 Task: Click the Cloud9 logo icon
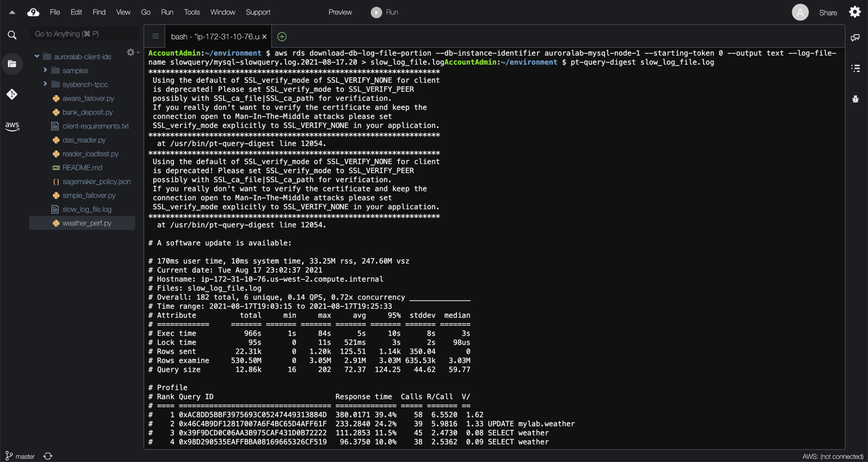tap(33, 12)
